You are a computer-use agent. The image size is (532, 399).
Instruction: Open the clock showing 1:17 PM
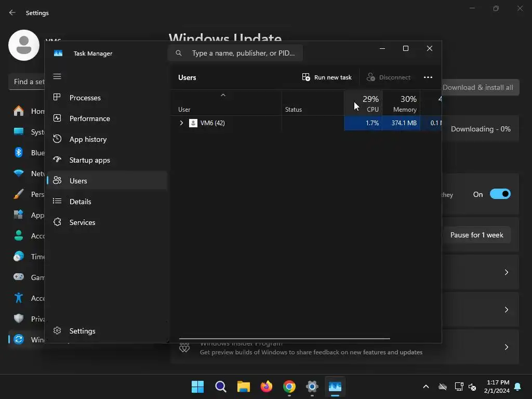497,387
